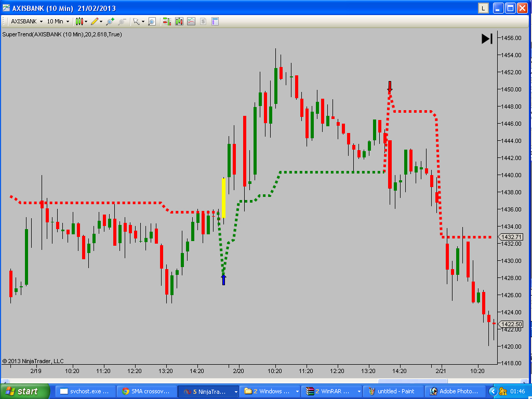Click the 1422.50 last price marker
Image resolution: width=532 pixels, height=399 pixels.
511,324
